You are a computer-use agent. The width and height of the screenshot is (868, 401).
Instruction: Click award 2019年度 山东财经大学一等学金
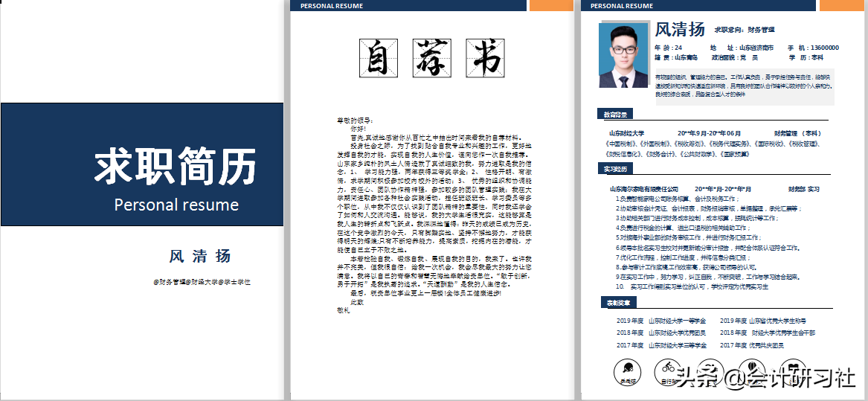(x=661, y=321)
